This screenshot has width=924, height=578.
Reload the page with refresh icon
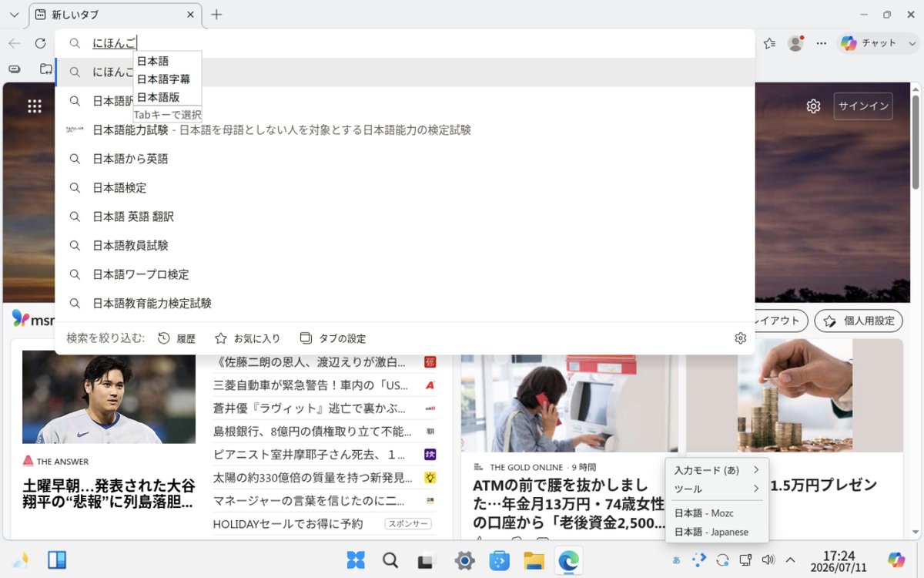[41, 43]
